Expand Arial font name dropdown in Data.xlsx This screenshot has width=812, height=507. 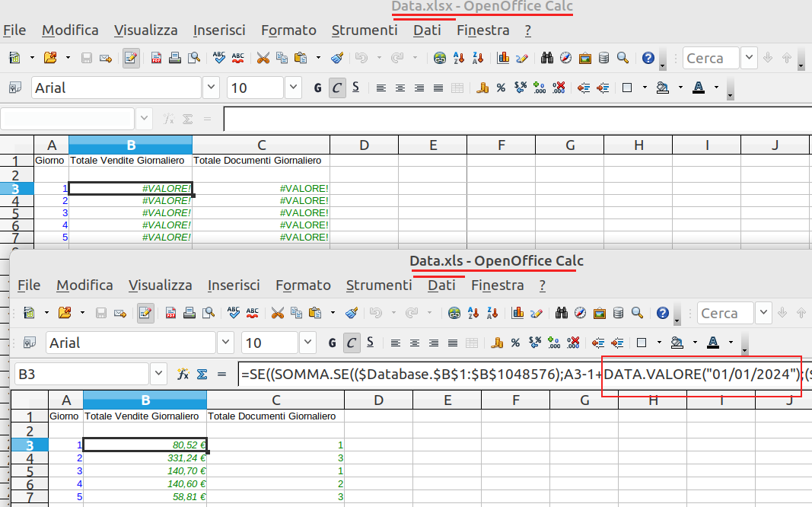coord(211,88)
